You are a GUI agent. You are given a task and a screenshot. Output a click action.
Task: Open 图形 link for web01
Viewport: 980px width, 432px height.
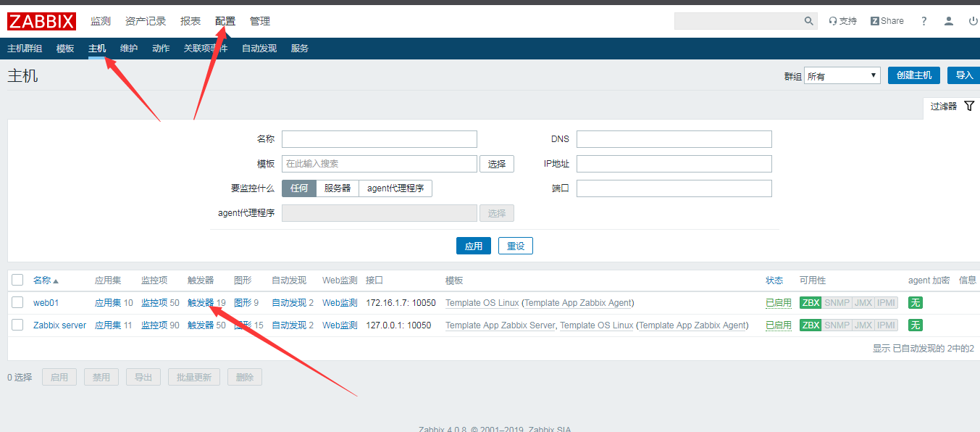243,303
